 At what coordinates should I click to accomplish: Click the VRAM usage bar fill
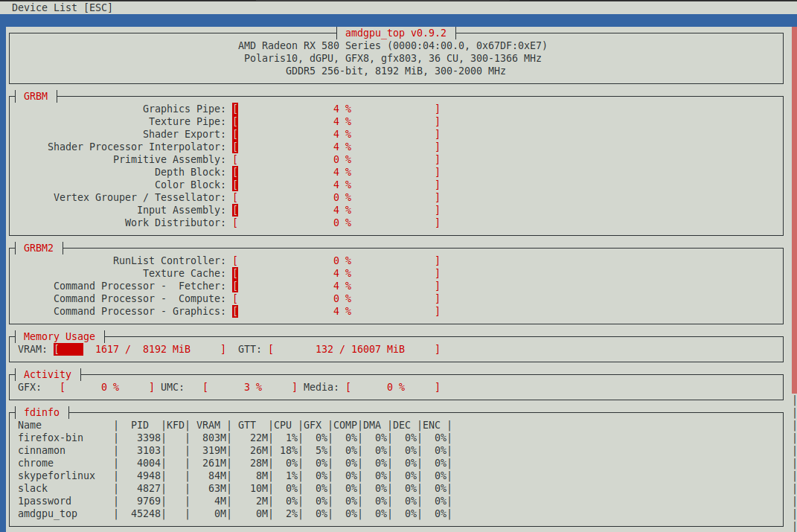pos(69,349)
